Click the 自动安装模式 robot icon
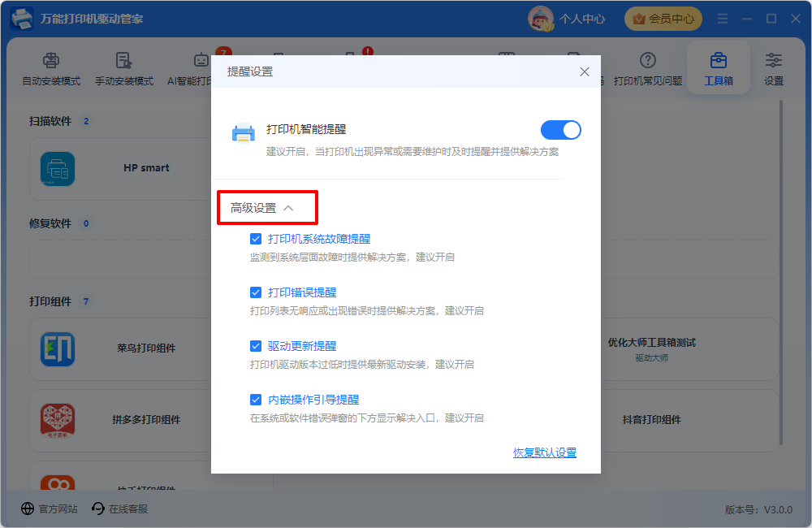812x528 pixels. pos(51,60)
